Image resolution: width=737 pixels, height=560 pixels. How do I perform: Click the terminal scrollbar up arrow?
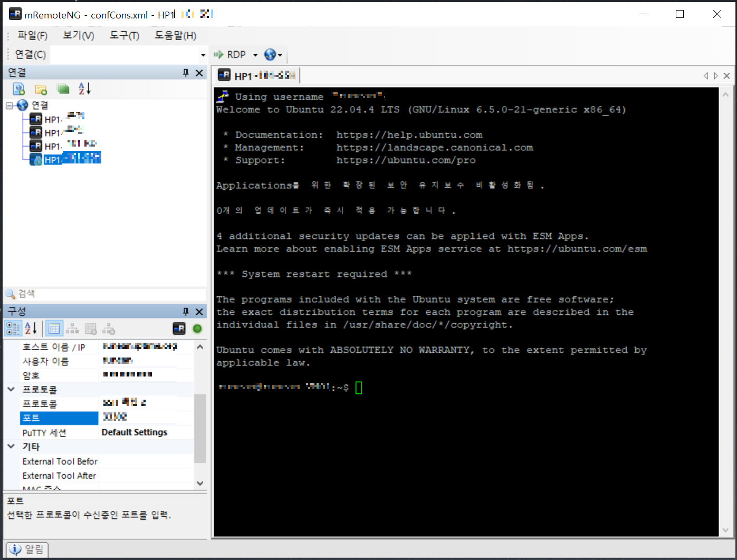[725, 95]
